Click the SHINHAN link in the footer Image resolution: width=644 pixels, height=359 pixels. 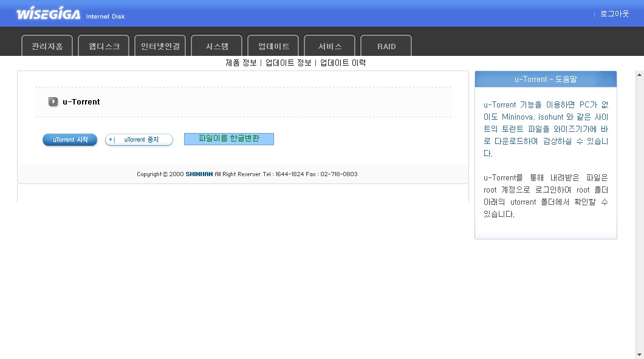tap(199, 174)
